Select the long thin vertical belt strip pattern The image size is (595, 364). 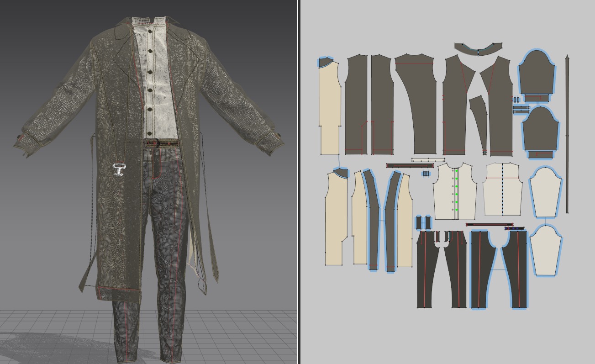pos(567,134)
